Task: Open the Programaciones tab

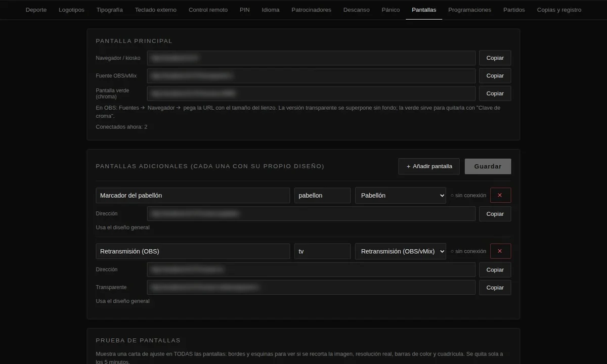Action: tap(469, 10)
